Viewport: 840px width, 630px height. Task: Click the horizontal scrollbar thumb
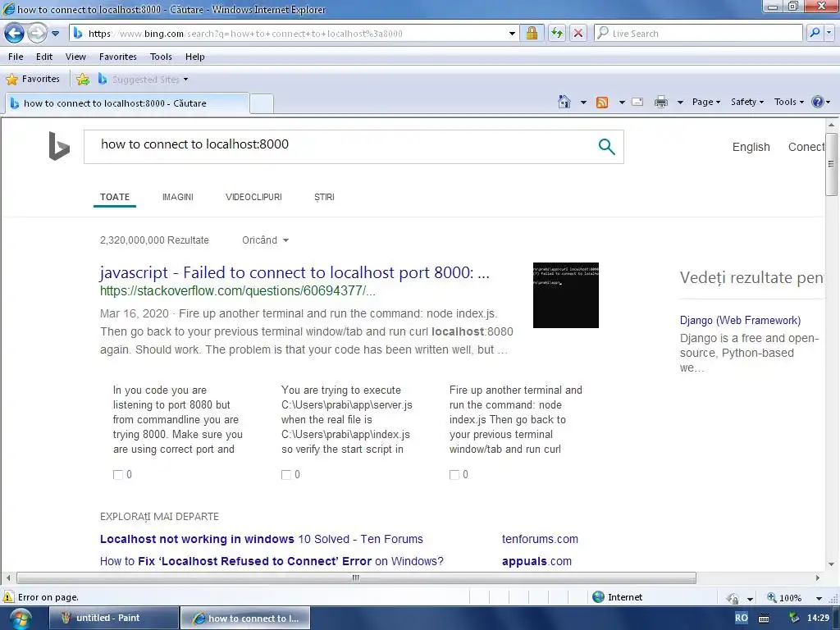(356, 578)
